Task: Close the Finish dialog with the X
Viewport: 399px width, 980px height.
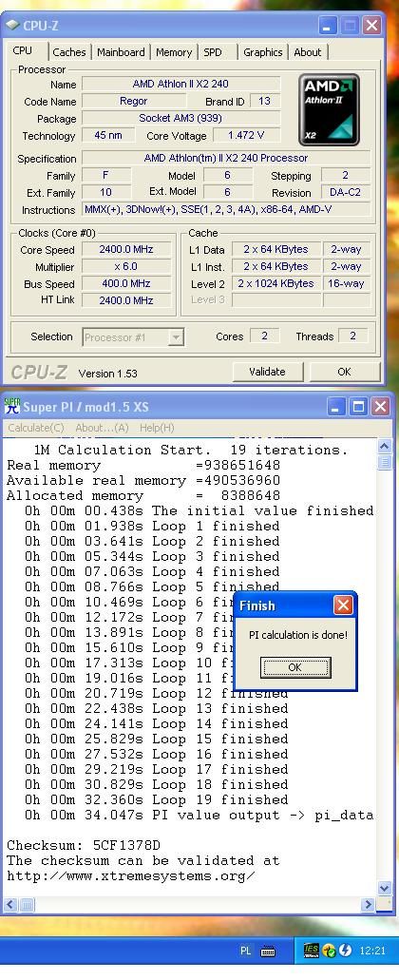Action: (x=343, y=605)
